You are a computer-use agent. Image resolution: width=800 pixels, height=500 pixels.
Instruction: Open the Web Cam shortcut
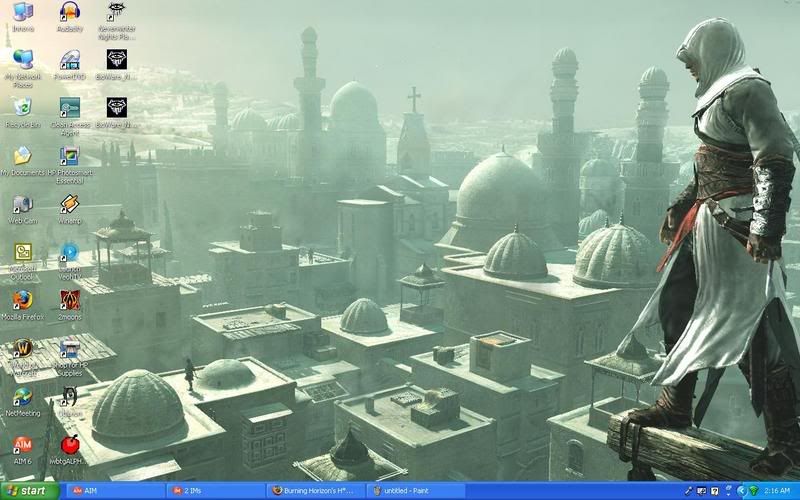pos(22,209)
